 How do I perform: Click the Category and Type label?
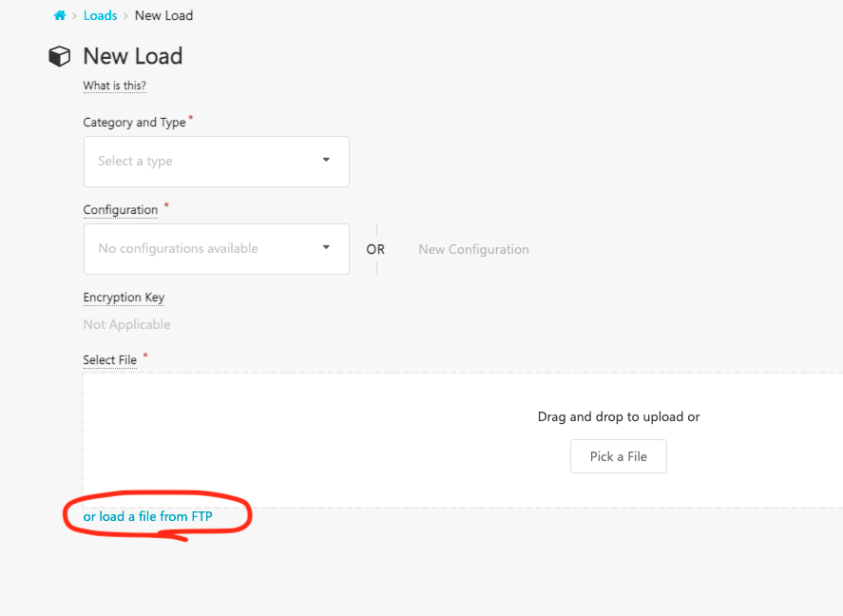click(134, 123)
